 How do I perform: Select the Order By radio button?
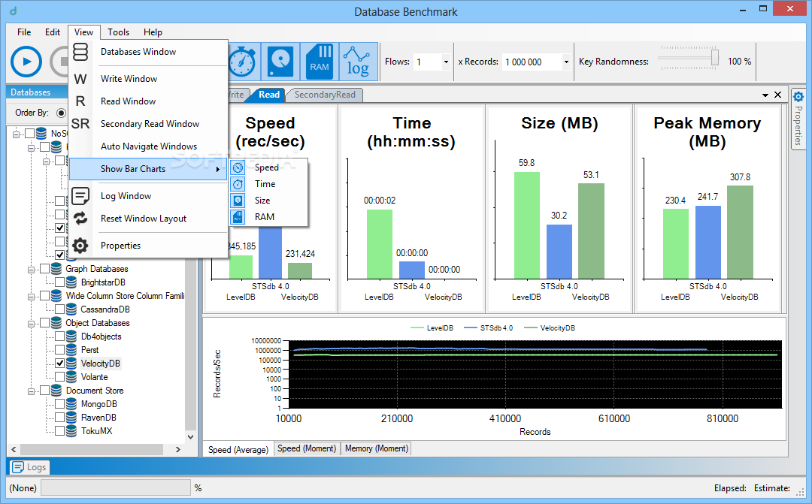[x=61, y=113]
